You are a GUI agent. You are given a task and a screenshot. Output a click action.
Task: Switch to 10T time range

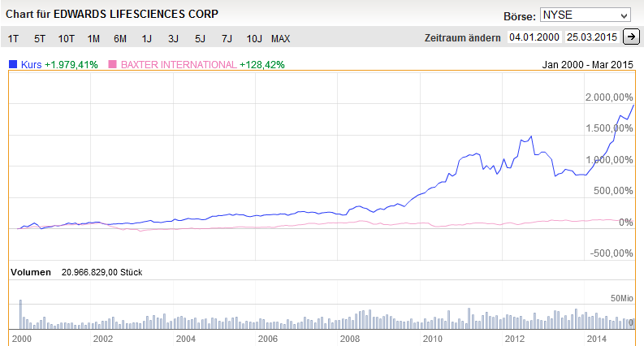tap(67, 38)
